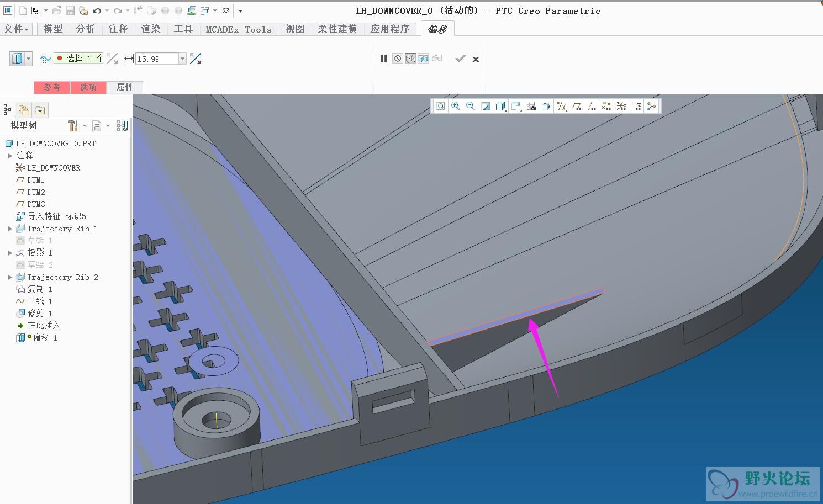
Task: Toggle annotation display icon
Action: tap(636, 106)
